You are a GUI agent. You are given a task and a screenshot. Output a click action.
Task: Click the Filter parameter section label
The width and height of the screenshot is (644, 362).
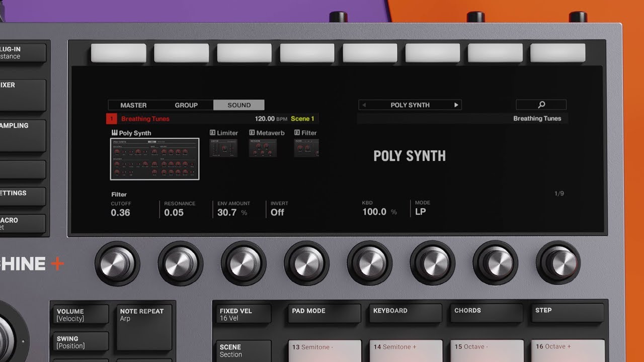click(119, 195)
